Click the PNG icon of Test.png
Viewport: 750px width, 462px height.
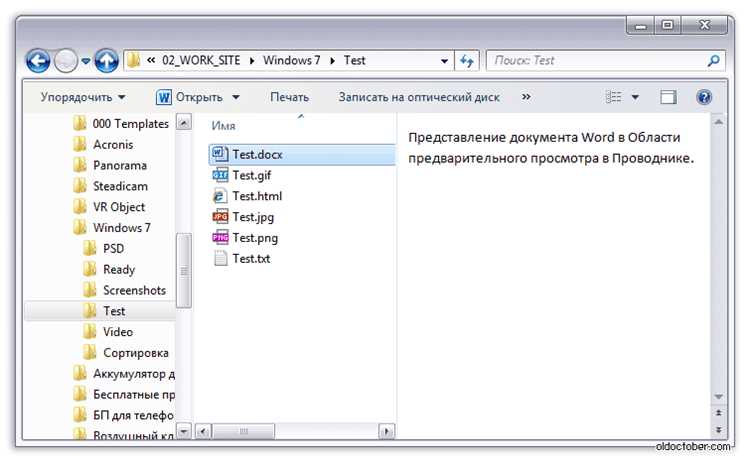[x=220, y=237]
